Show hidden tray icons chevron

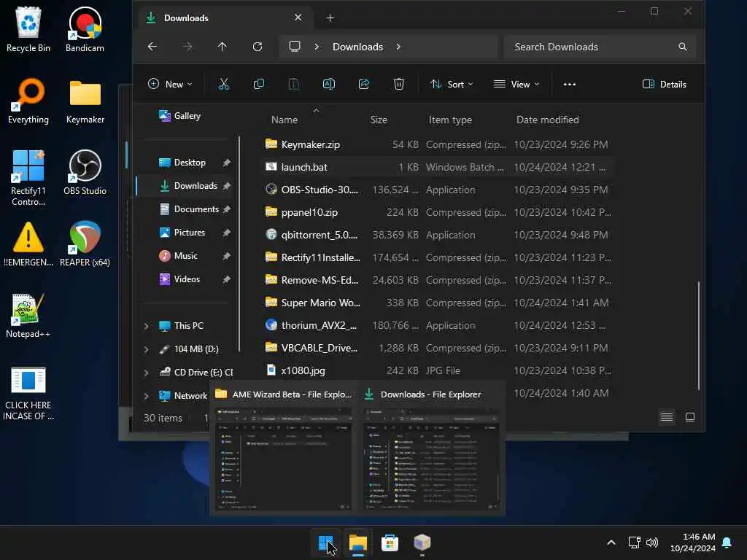coord(611,542)
